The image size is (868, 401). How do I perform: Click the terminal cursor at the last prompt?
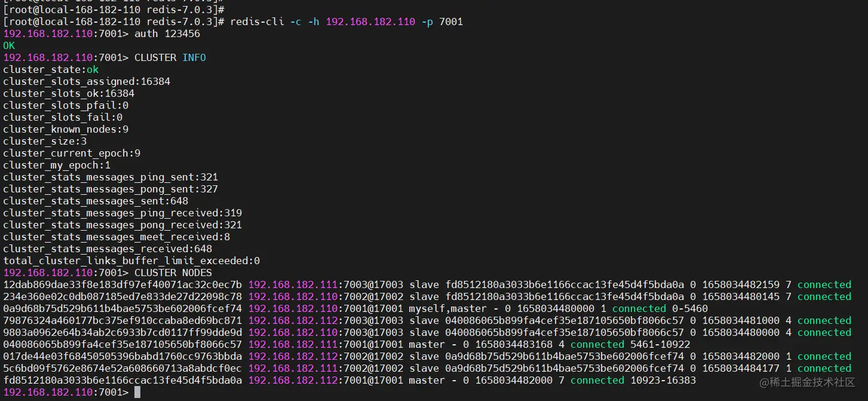pos(137,393)
